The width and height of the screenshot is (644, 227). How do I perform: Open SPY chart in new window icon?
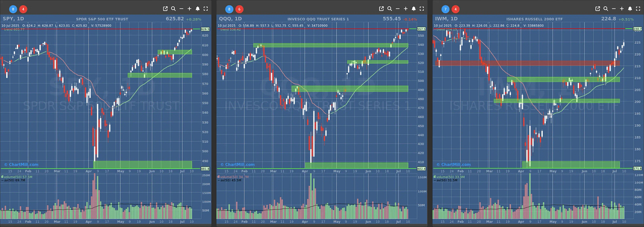(x=165, y=9)
